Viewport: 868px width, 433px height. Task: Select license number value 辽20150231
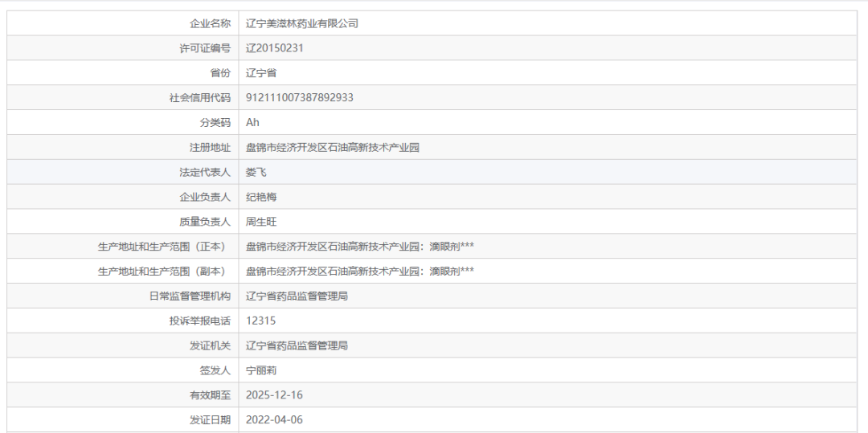pyautogui.click(x=274, y=48)
